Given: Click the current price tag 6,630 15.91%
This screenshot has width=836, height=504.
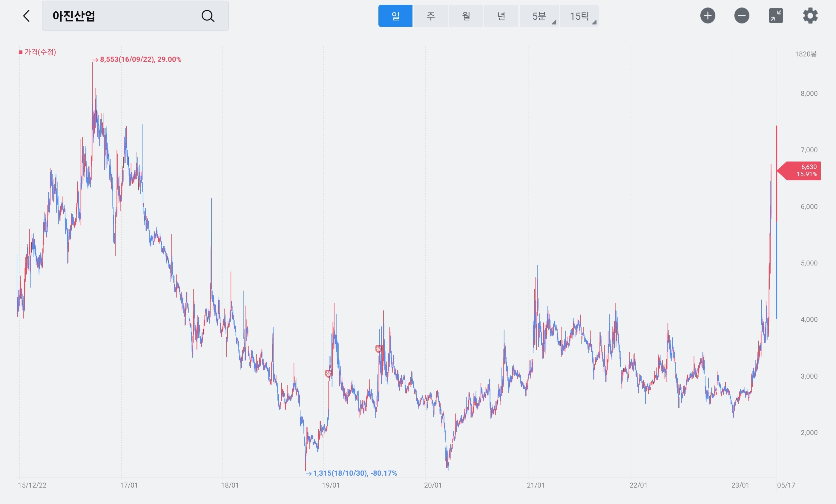Looking at the screenshot, I should click(x=799, y=170).
